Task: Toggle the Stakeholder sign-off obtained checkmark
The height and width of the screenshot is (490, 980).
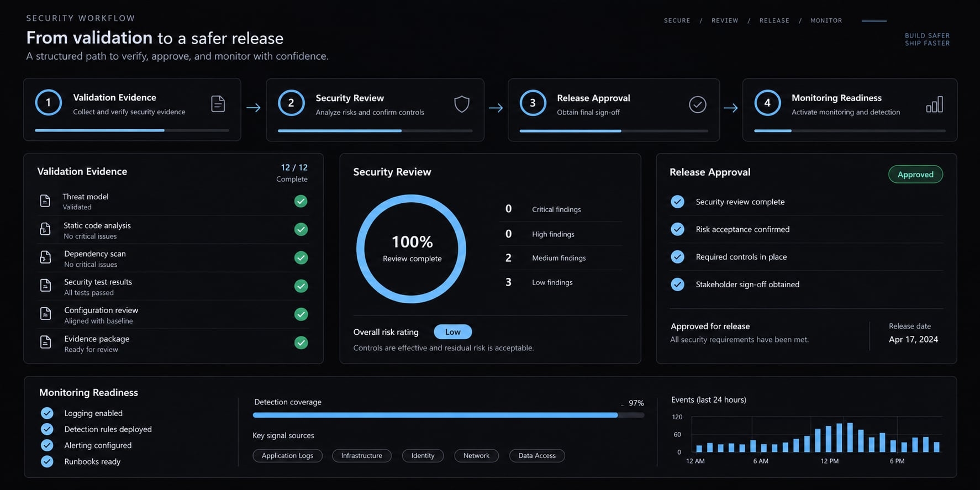Action: pyautogui.click(x=677, y=284)
